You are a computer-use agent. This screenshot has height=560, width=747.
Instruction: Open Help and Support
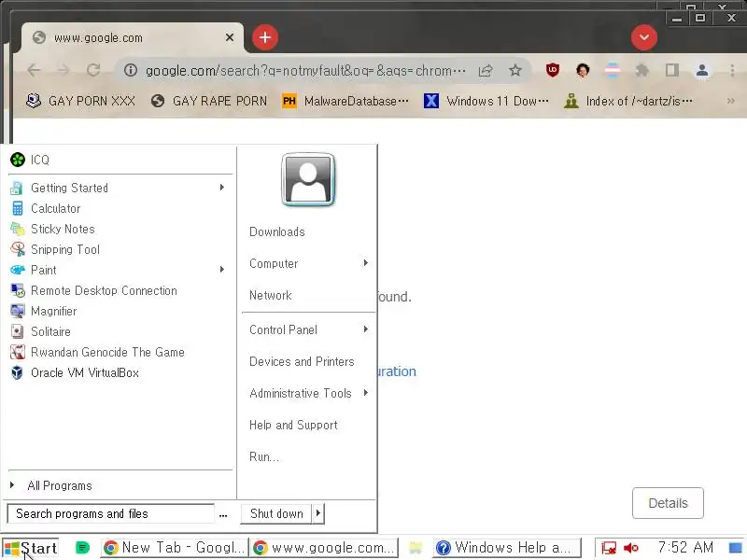[293, 425]
